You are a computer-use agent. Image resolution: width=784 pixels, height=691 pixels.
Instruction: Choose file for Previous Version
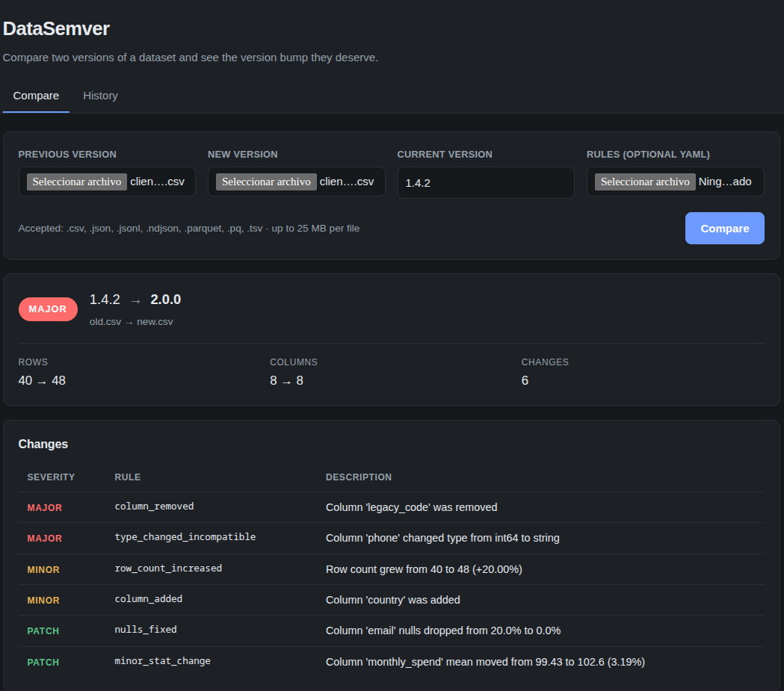click(x=77, y=182)
